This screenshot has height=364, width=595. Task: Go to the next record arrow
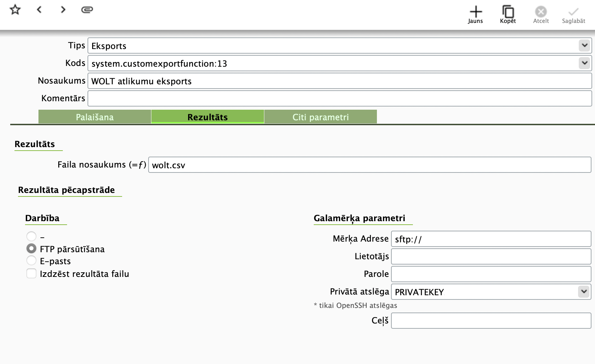point(63,10)
